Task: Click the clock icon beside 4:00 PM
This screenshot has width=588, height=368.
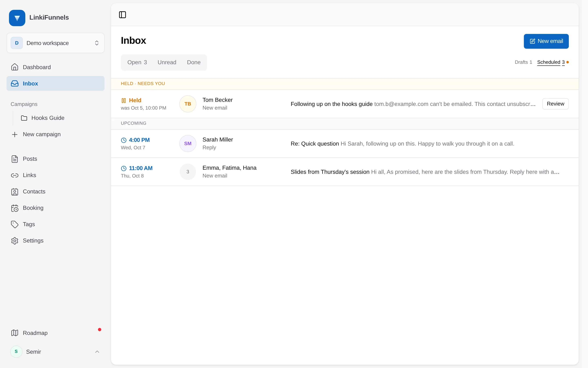Action: tap(124, 140)
